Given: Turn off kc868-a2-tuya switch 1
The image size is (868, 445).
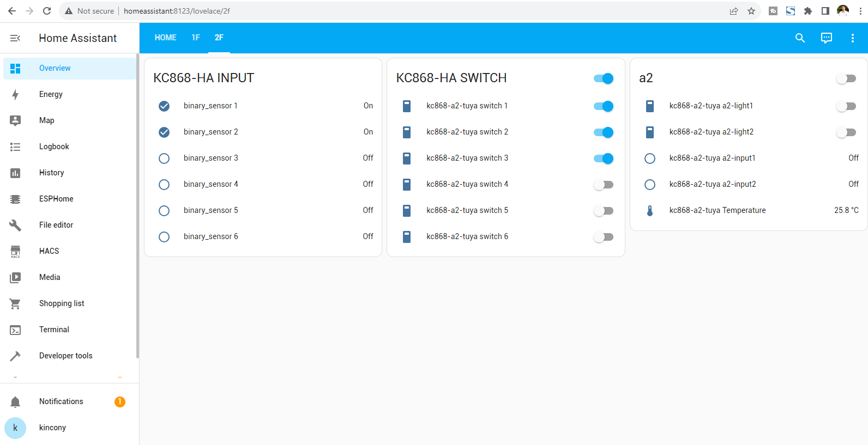Looking at the screenshot, I should pos(604,106).
